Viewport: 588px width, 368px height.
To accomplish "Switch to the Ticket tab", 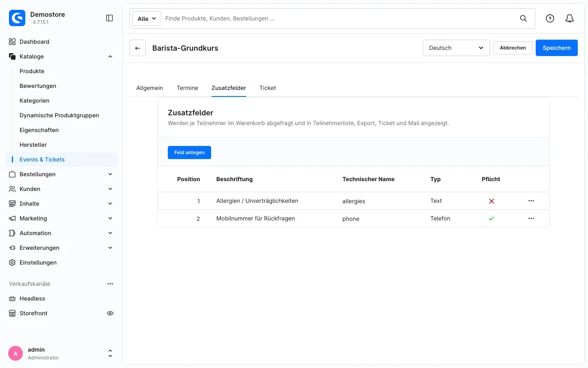I will pos(268,88).
